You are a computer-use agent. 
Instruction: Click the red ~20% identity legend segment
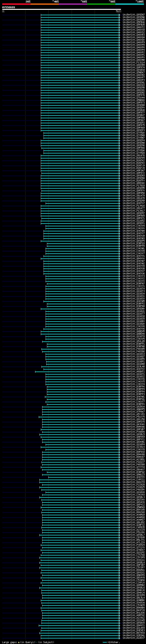pyautogui.click(x=16, y=4)
